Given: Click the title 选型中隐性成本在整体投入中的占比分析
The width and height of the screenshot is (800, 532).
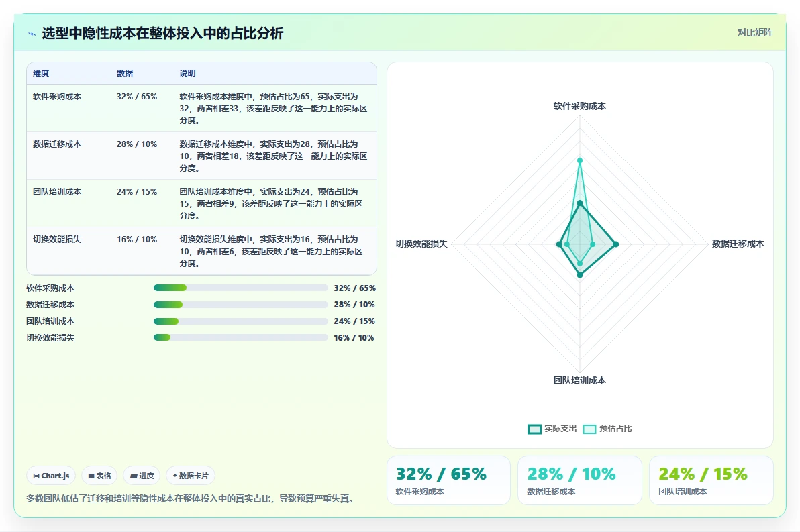Looking at the screenshot, I should [x=163, y=34].
